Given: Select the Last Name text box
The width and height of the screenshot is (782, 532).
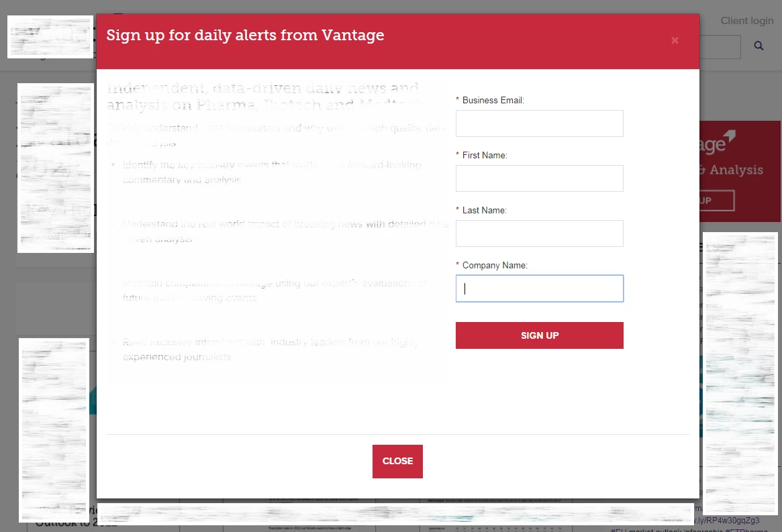Looking at the screenshot, I should (539, 233).
